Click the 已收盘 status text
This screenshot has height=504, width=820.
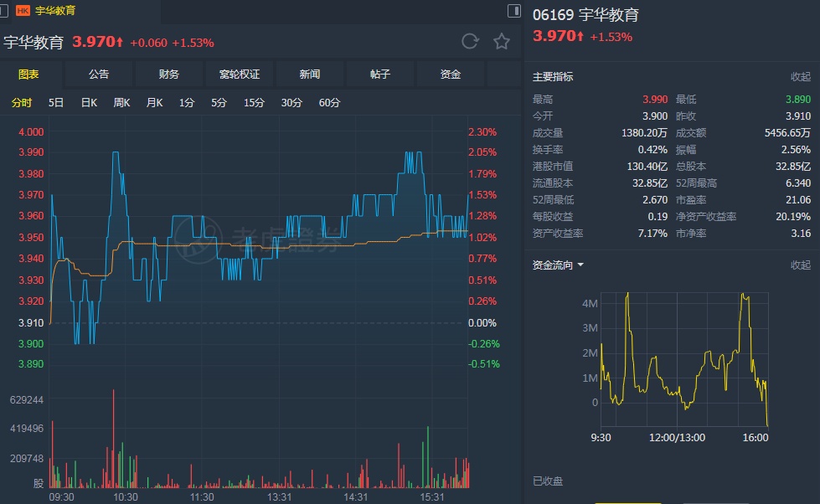[548, 481]
